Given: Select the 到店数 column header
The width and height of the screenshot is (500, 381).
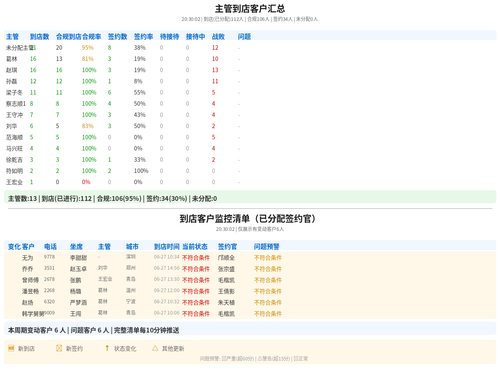Looking at the screenshot, I should pos(39,37).
